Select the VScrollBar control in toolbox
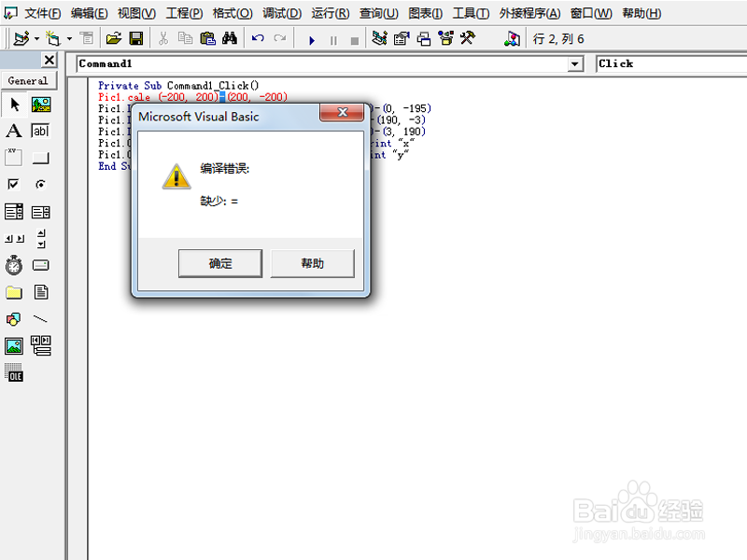 tap(41, 238)
